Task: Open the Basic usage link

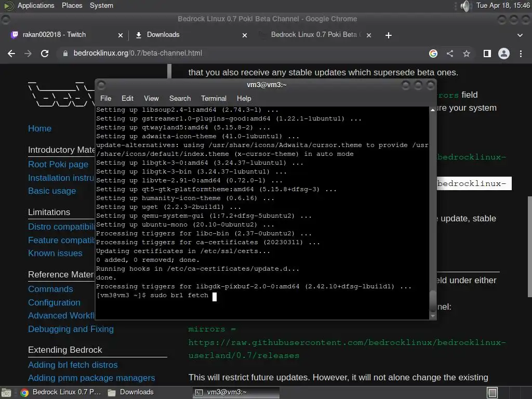Action: (x=52, y=191)
